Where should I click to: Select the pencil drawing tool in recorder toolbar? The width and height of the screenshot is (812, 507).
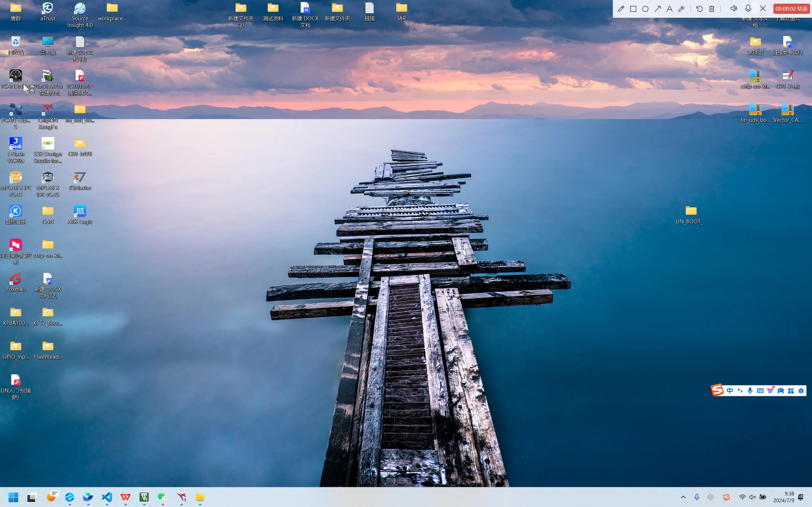pos(621,9)
